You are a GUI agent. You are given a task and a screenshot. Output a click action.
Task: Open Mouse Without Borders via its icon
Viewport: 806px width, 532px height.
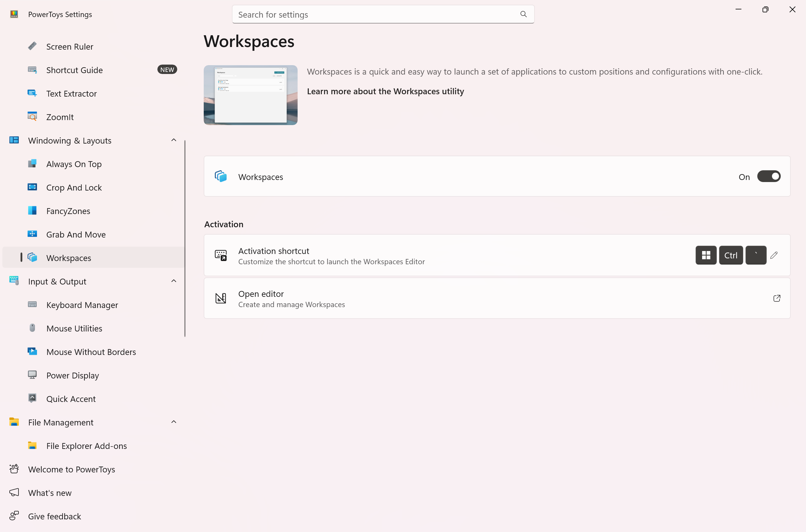[32, 351]
